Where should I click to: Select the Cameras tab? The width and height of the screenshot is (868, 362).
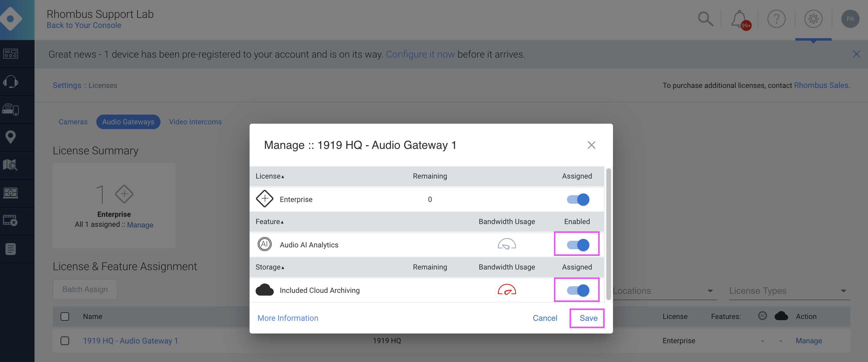[x=73, y=122]
